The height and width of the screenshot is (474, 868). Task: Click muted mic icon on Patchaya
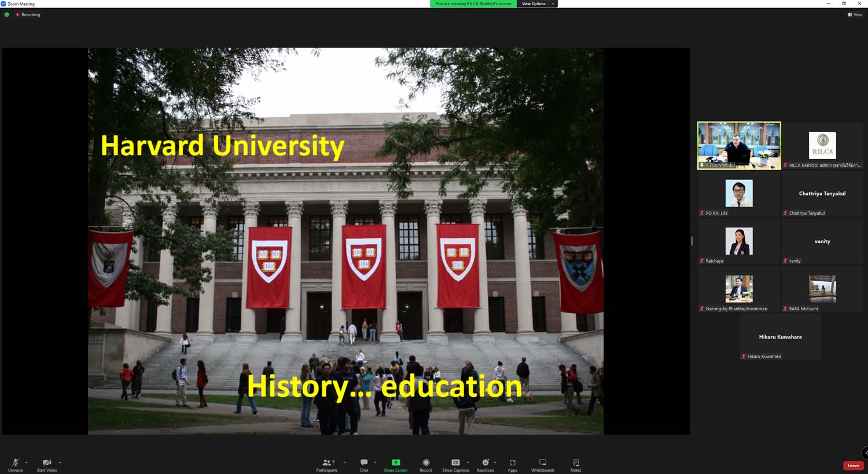(702, 261)
